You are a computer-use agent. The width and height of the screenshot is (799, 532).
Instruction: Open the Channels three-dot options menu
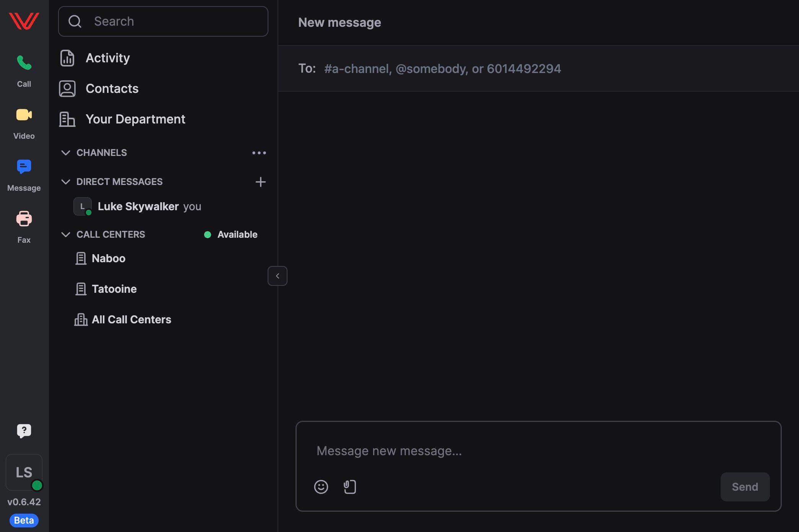click(259, 153)
